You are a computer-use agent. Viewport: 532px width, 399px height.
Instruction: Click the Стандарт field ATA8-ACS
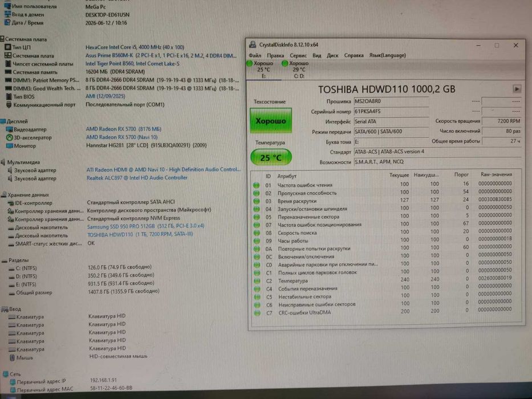[x=437, y=152]
